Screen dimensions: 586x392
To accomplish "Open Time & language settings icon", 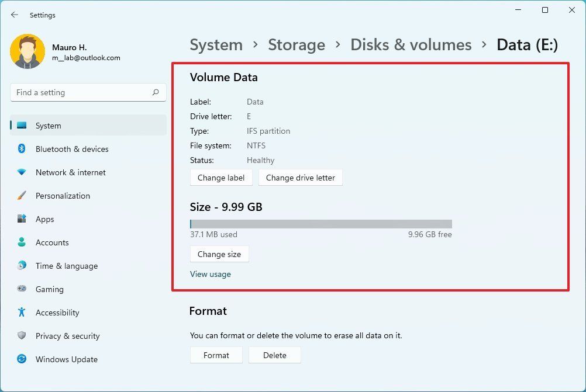I will pos(22,266).
